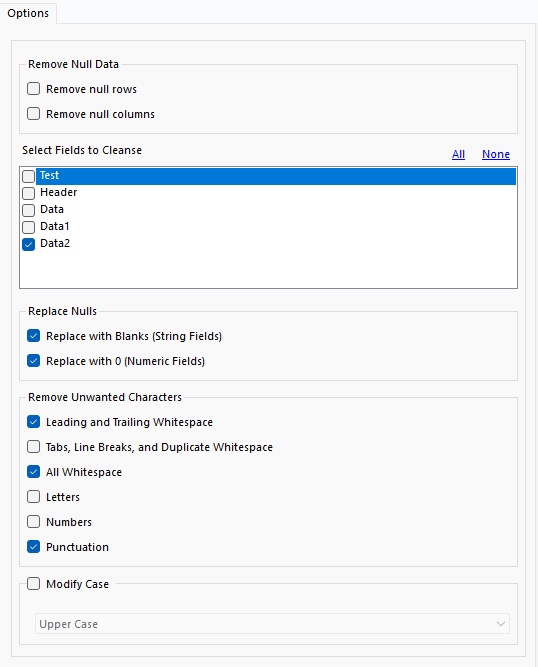
Task: Enable Tabs, Line Breaks, and Duplicate Whitespace
Action: click(x=34, y=447)
